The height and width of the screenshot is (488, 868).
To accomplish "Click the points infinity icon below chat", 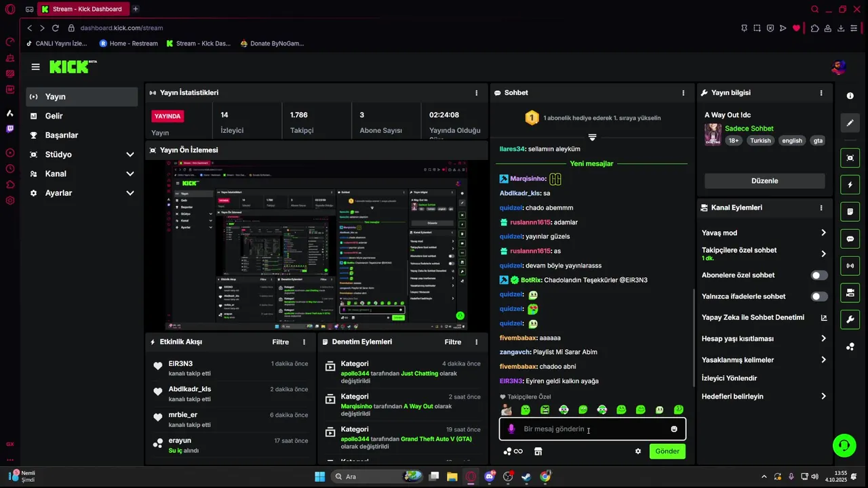I will [x=513, y=451].
